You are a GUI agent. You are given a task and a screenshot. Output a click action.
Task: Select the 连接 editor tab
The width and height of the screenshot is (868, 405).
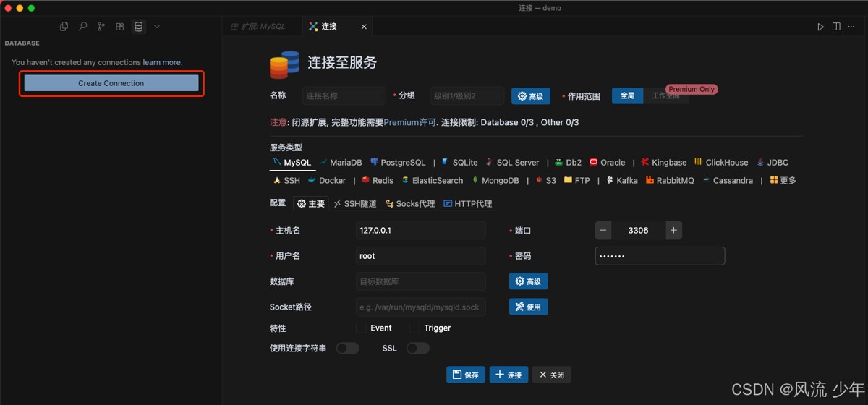pyautogui.click(x=329, y=26)
